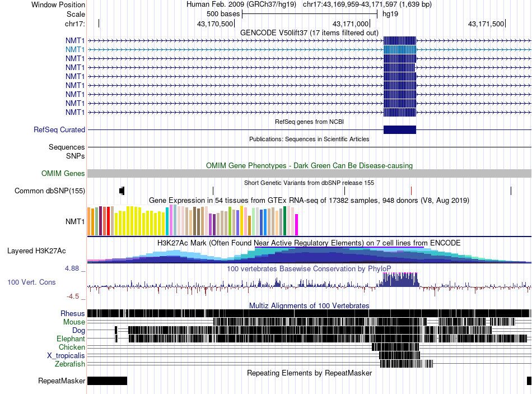Screen dimensions: 532x394
Task: Click the "Common dbSNP(155)" track label
Action: click(x=49, y=191)
